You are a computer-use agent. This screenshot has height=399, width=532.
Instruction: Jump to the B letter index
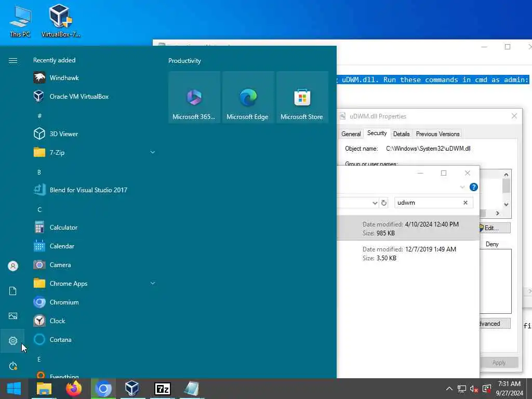(39, 172)
